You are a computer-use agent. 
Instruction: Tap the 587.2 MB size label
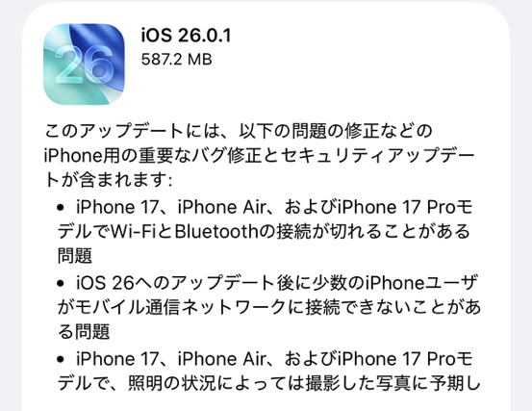click(176, 60)
